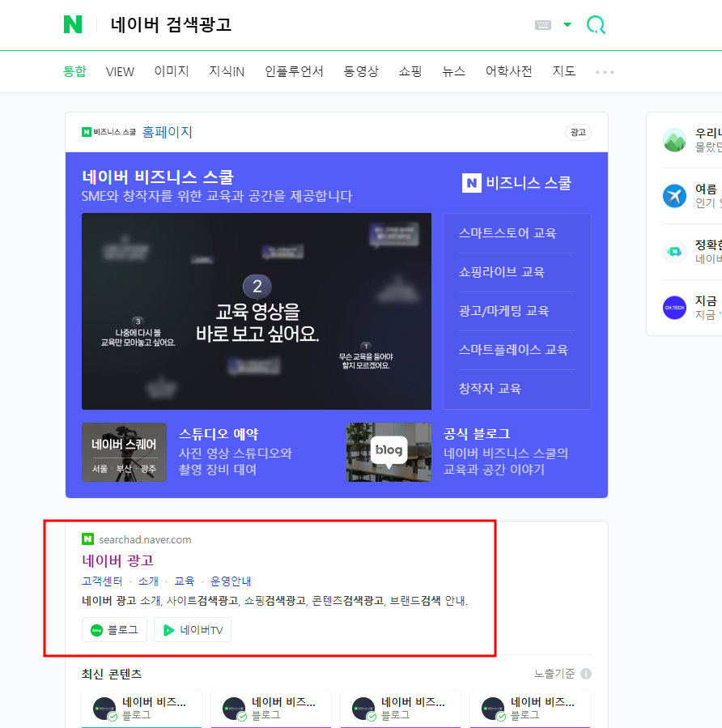Switch to the 동영상 tab
Screen dimensions: 722x728
point(361,71)
